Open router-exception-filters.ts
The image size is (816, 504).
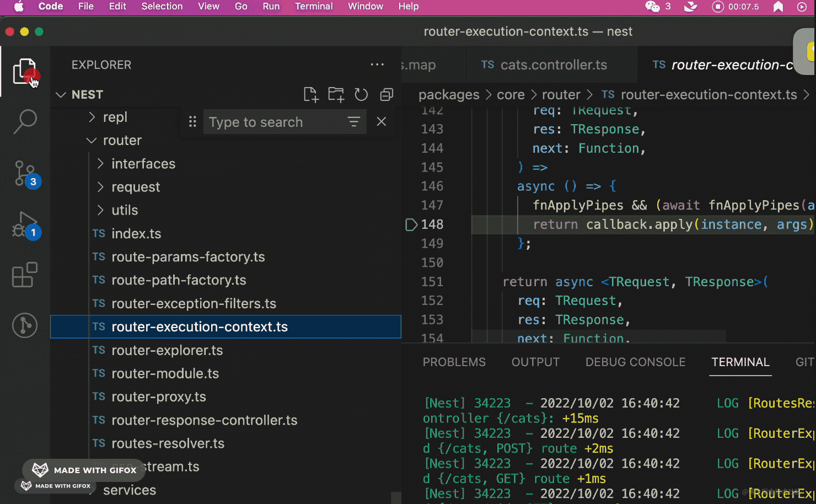pos(194,303)
